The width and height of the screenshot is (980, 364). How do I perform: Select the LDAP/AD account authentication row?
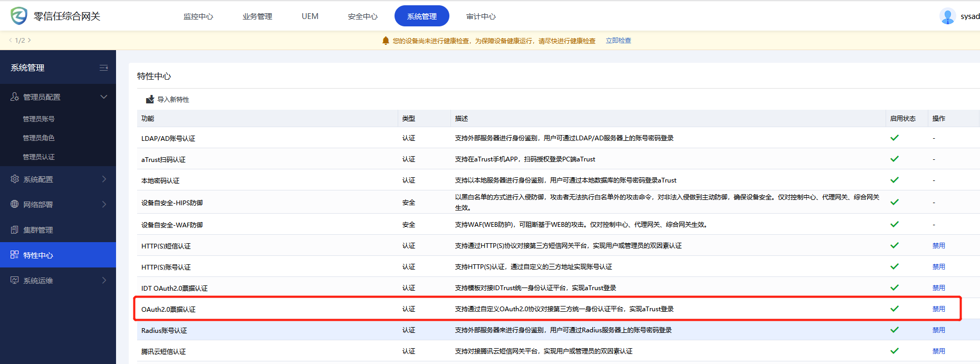[x=168, y=138]
